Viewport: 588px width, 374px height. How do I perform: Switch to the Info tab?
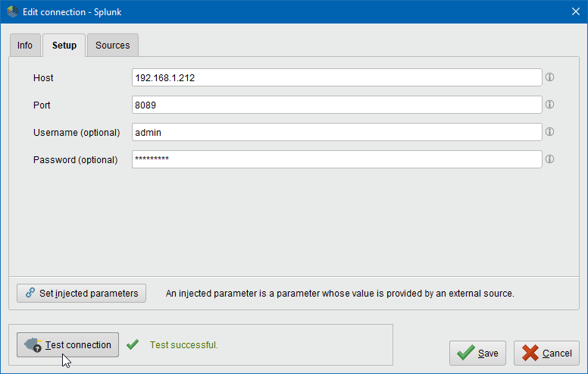(x=25, y=46)
